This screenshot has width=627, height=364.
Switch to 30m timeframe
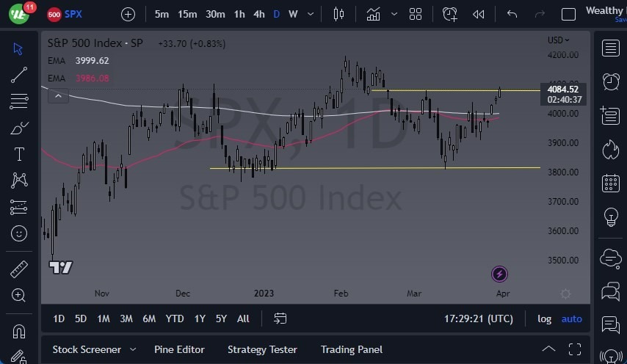click(x=215, y=15)
